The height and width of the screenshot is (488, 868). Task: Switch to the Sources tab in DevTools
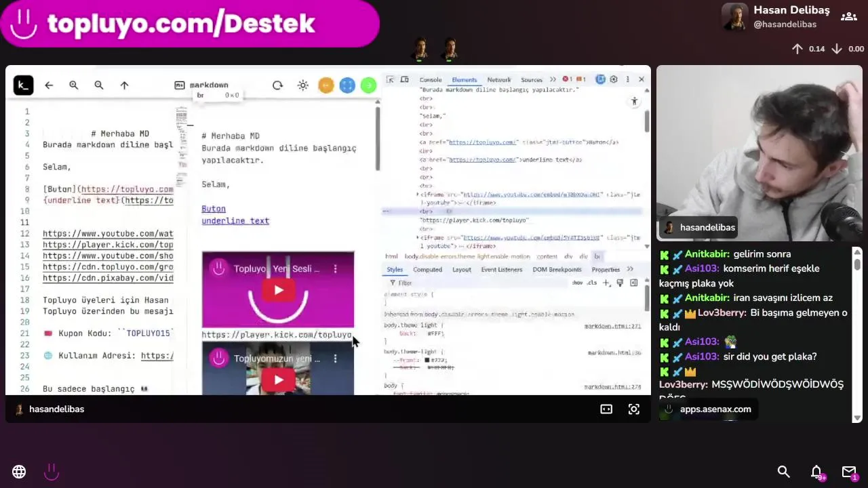(x=532, y=80)
